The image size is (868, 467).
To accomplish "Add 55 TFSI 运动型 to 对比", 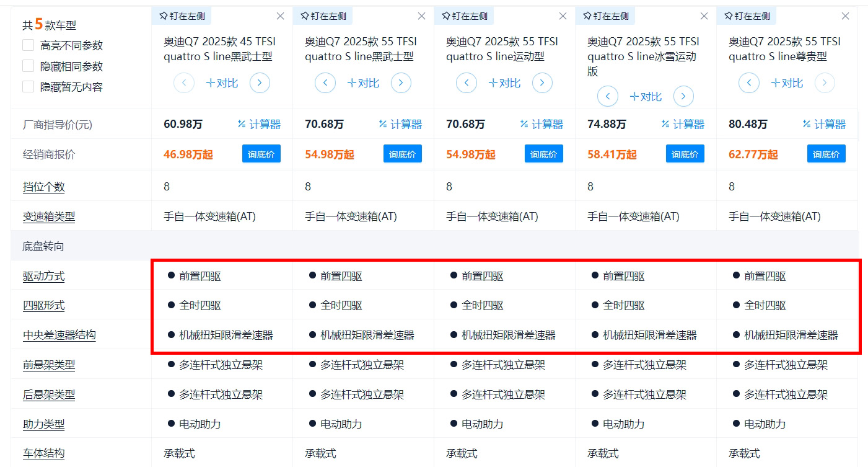I will (x=504, y=82).
